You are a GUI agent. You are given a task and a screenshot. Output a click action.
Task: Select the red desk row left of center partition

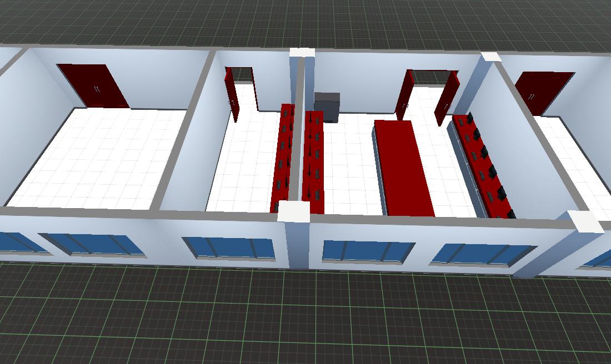pos(283,159)
